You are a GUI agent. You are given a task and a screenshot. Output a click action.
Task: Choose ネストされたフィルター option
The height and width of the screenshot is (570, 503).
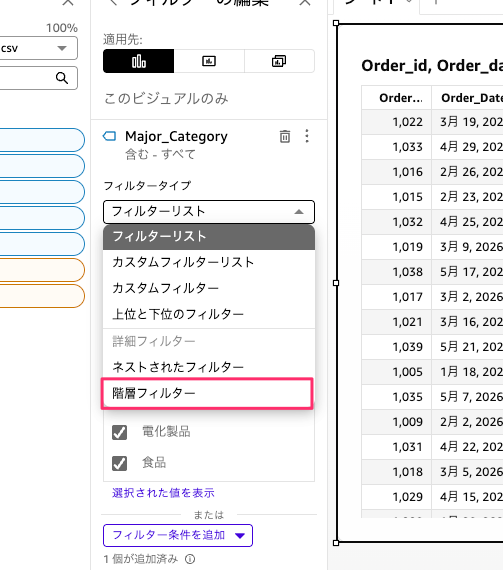coord(209,367)
